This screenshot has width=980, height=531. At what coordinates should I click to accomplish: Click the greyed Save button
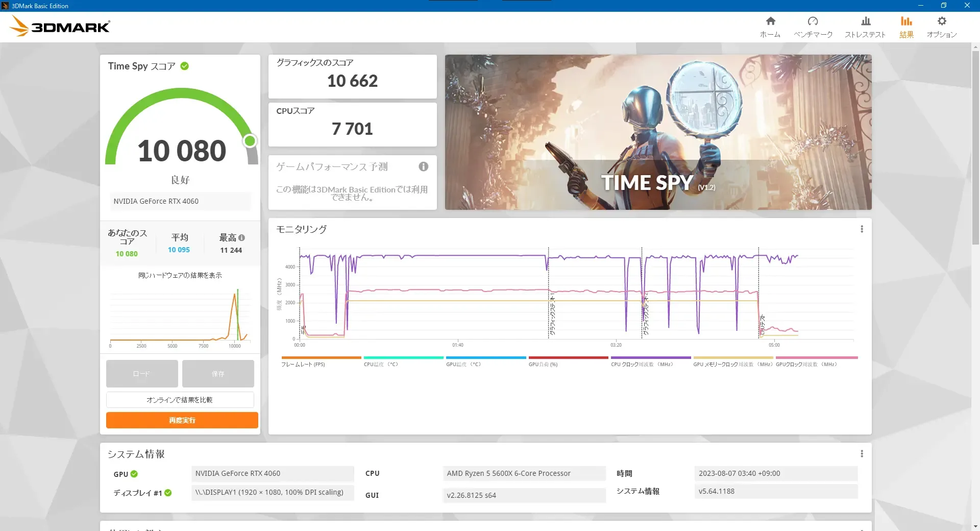tap(218, 374)
